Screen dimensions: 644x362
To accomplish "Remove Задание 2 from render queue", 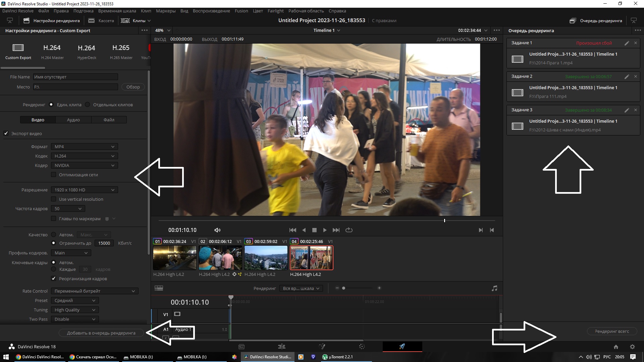I will tap(635, 76).
